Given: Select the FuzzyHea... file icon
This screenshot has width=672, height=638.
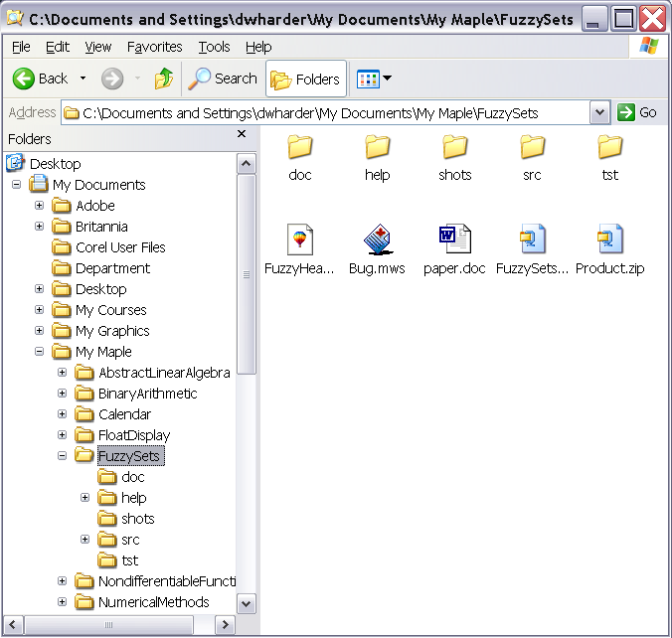Looking at the screenshot, I should (x=299, y=240).
